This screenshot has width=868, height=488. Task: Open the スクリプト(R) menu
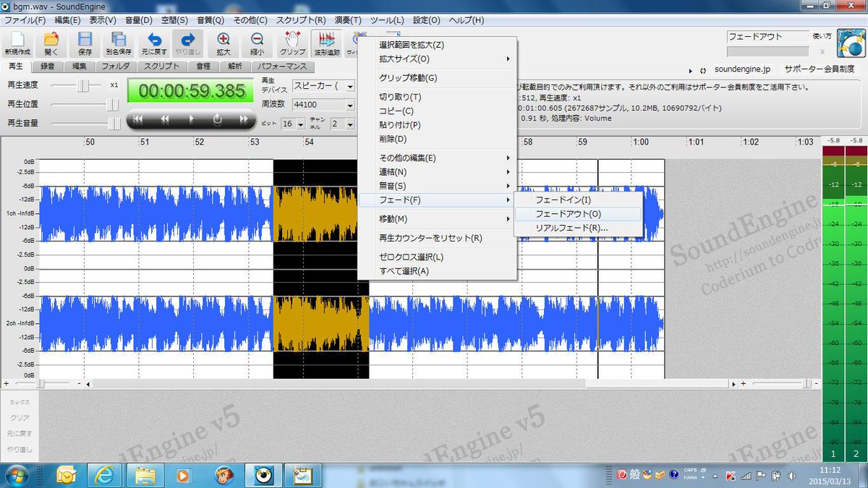pyautogui.click(x=300, y=20)
